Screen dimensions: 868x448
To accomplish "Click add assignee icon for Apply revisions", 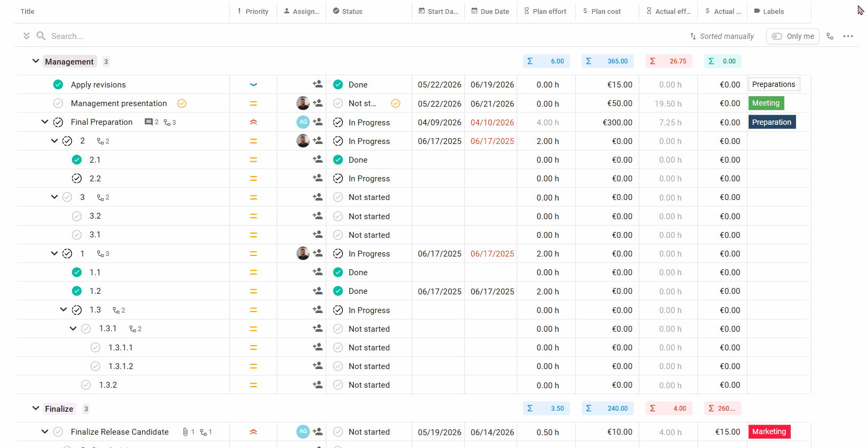I will [x=317, y=84].
